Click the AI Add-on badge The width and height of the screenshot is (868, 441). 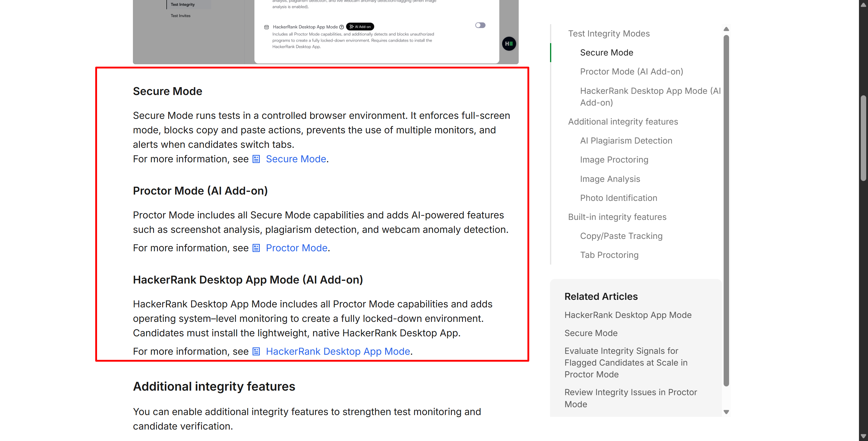click(360, 27)
